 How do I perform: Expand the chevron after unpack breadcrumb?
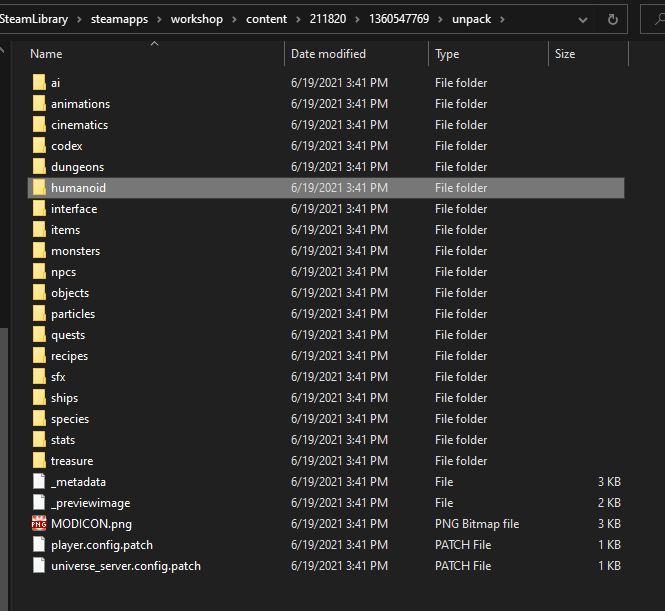pyautogui.click(x=503, y=20)
